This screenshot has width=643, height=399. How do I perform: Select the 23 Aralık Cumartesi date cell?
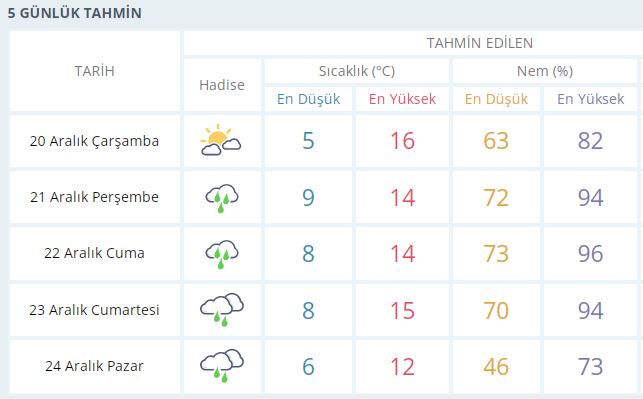pyautogui.click(x=94, y=310)
